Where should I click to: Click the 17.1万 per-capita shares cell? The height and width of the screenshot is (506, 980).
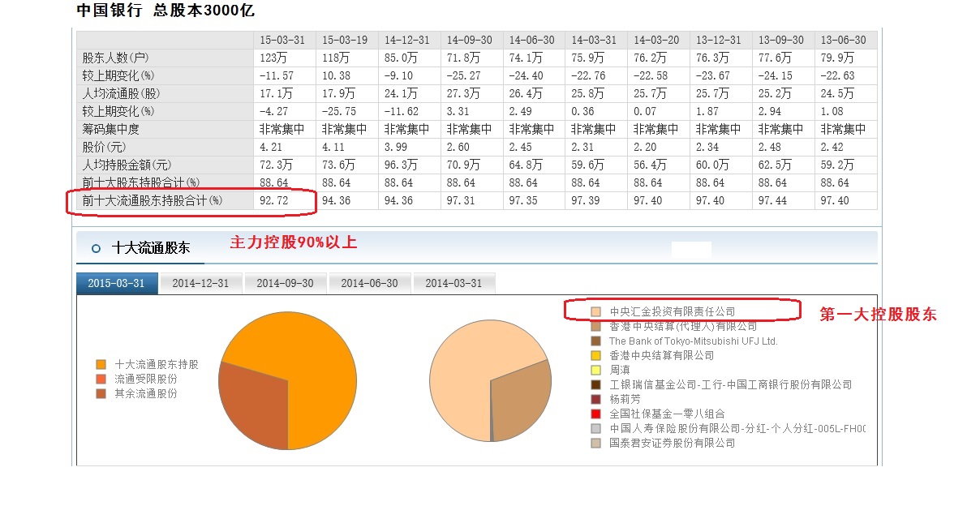tap(276, 93)
